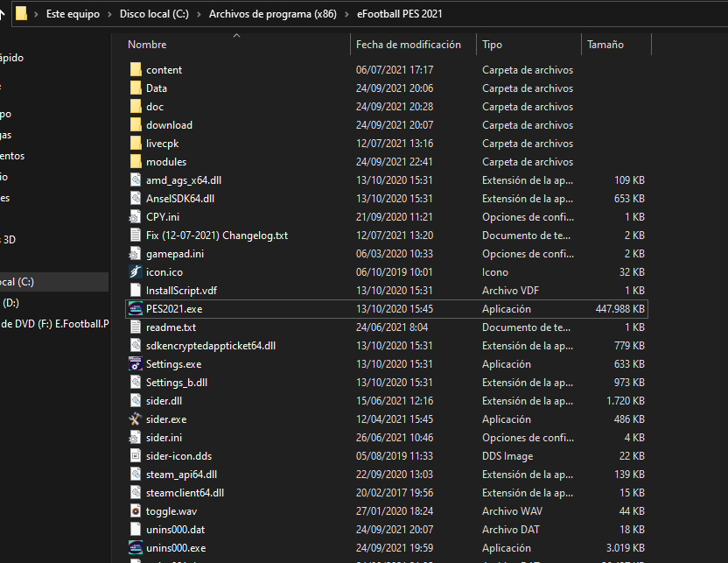This screenshot has width=728, height=563.
Task: Select the 3D objects sidebar item
Action: coord(8,240)
